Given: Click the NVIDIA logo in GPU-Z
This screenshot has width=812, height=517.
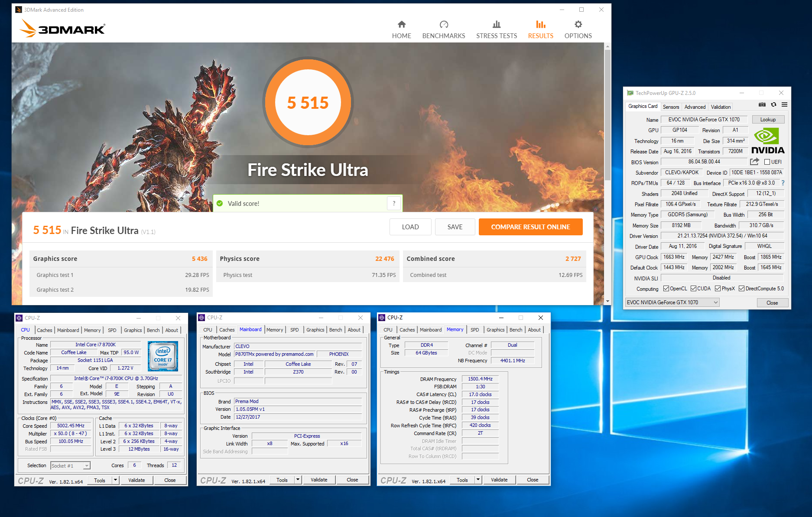Looking at the screenshot, I should [x=768, y=141].
